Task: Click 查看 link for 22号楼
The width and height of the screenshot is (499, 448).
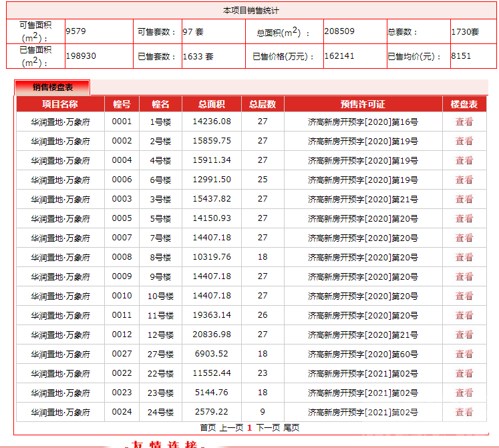Action: pos(464,373)
